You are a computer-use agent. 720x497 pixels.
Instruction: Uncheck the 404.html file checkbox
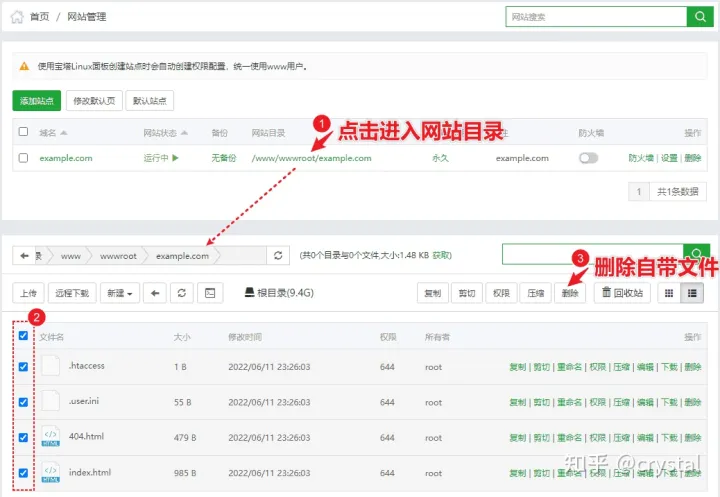23,437
